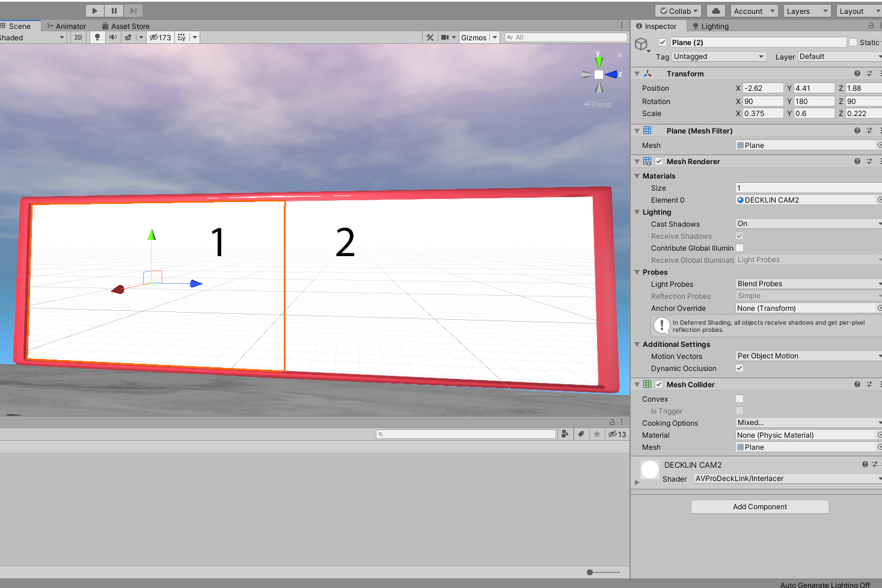
Task: Open component editor tools icon in scene toolbar
Action: click(x=430, y=37)
